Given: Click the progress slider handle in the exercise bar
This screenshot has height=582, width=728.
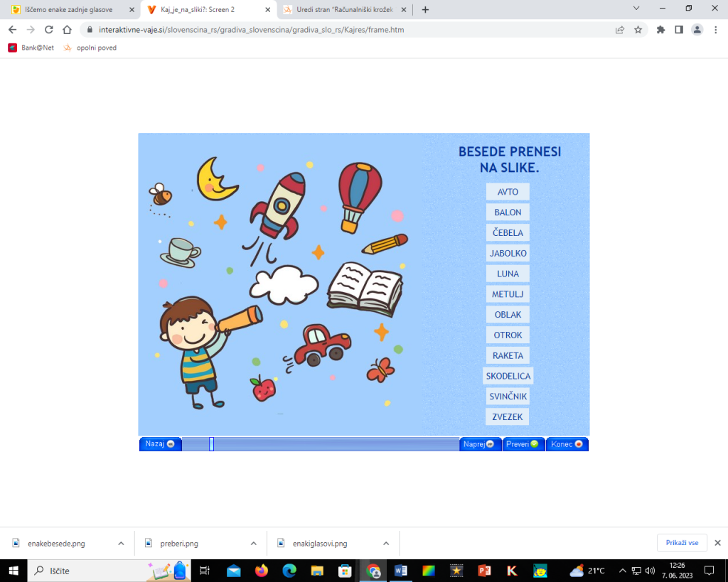Looking at the screenshot, I should [211, 444].
